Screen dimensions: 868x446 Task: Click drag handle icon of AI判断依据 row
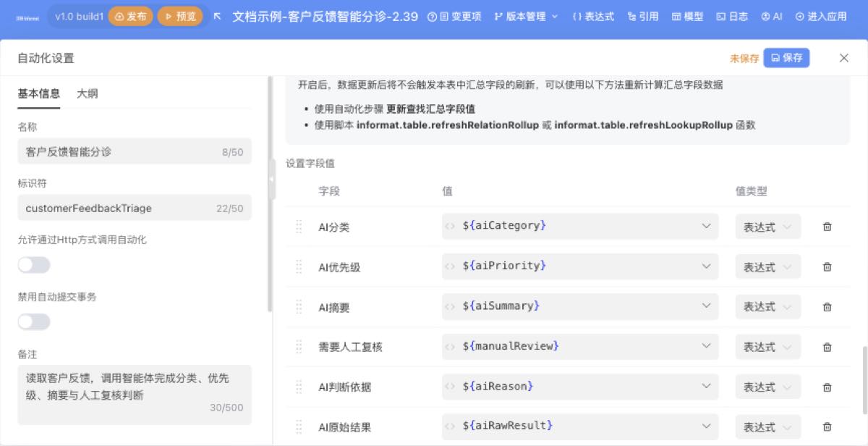coord(299,387)
